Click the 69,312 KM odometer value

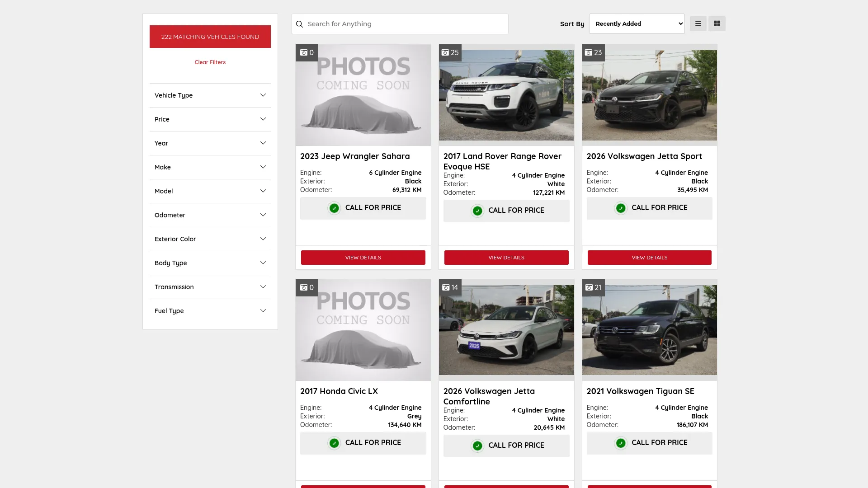[x=407, y=190]
